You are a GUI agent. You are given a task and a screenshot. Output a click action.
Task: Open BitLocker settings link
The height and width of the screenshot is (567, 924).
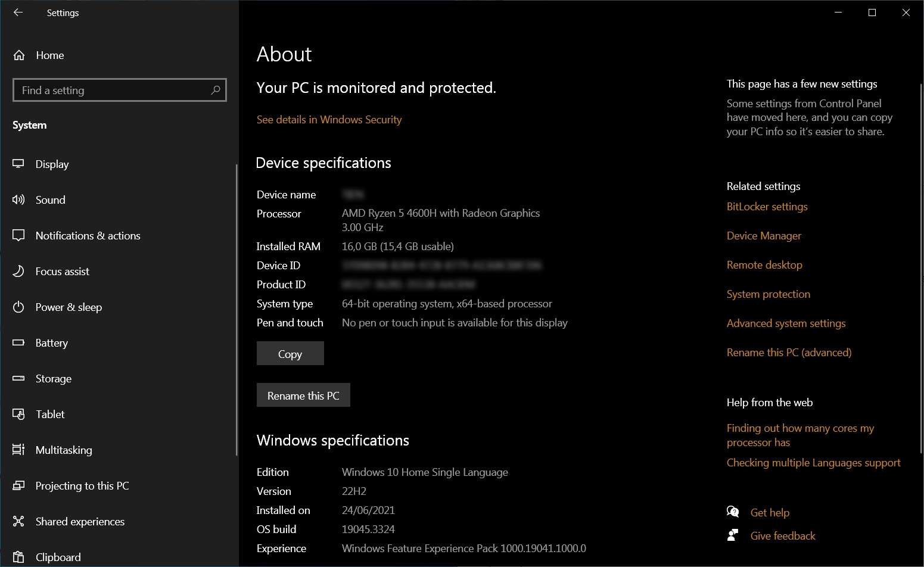[767, 207]
